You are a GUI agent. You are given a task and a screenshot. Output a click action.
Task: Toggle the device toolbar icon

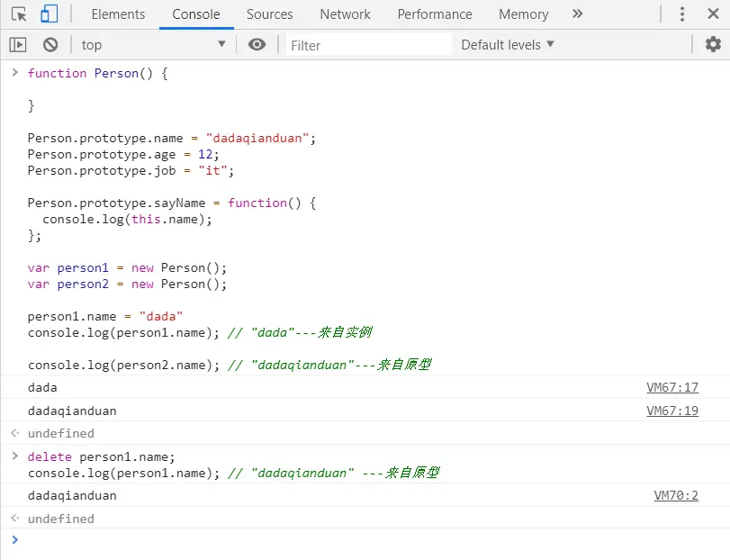pos(49,14)
